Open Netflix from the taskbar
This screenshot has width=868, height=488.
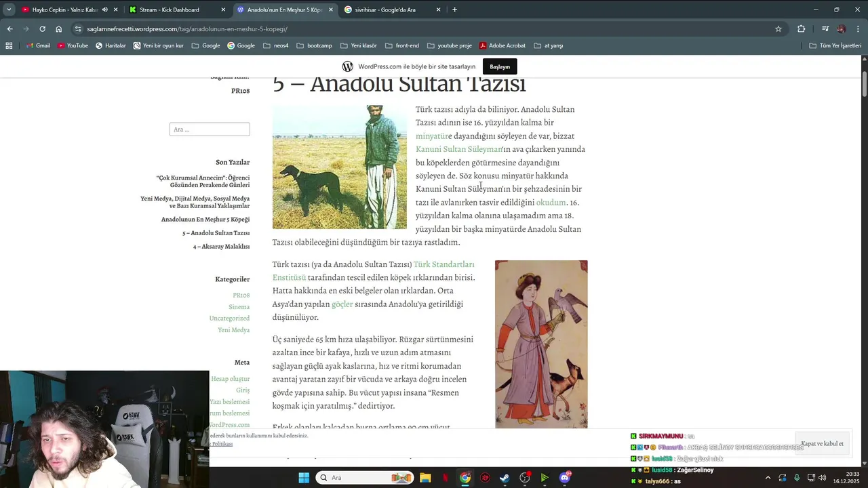(445, 478)
